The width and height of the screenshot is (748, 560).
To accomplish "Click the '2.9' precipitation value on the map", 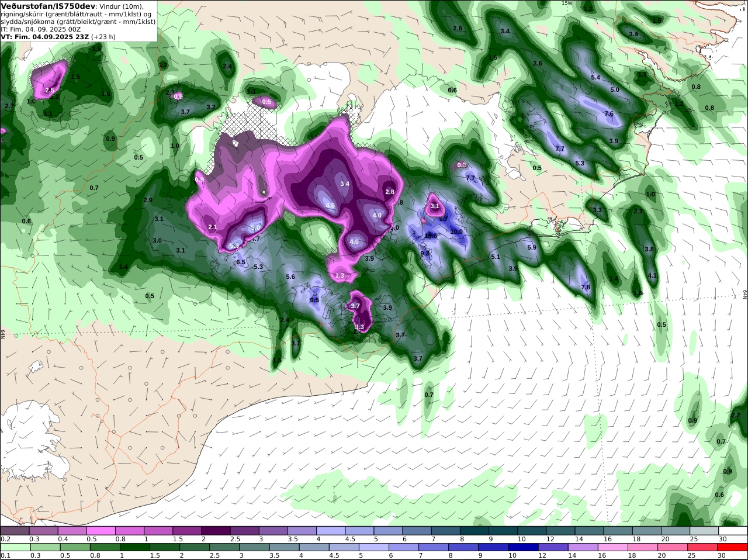I will [x=148, y=201].
